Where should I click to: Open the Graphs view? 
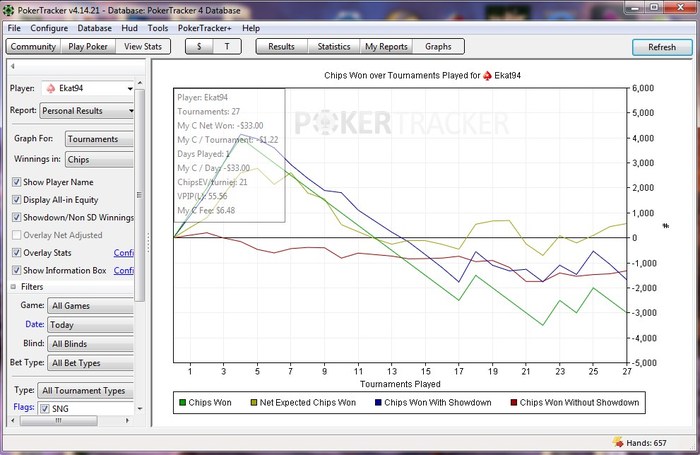point(438,46)
